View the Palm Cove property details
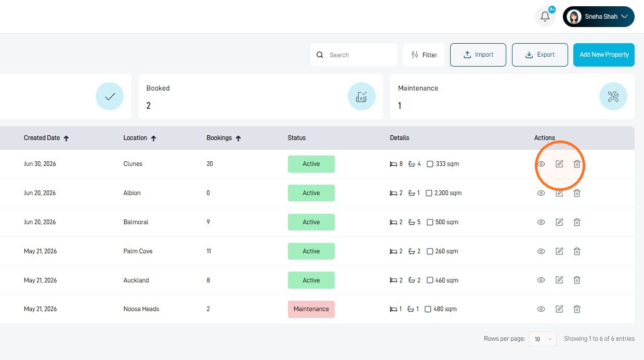The height and width of the screenshot is (360, 644). click(541, 251)
